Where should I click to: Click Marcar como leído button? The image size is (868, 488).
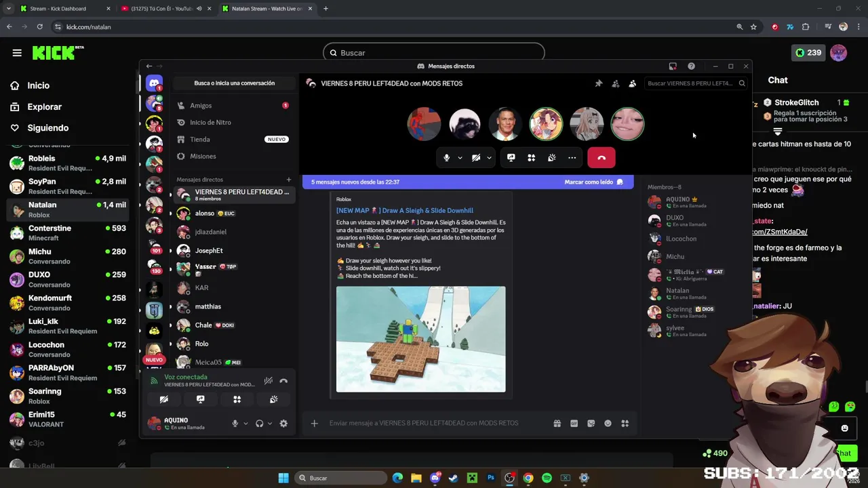pyautogui.click(x=593, y=182)
